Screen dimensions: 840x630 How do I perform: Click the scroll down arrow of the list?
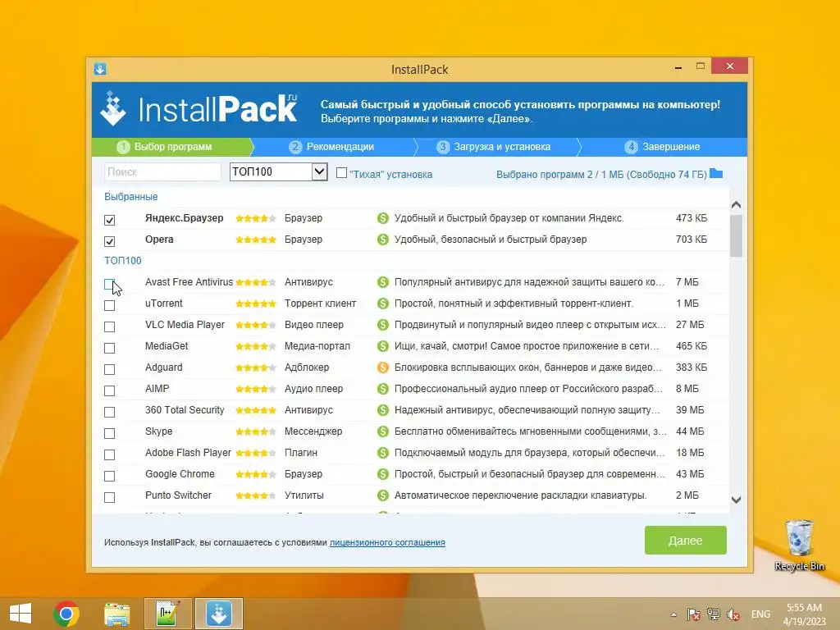[x=736, y=500]
